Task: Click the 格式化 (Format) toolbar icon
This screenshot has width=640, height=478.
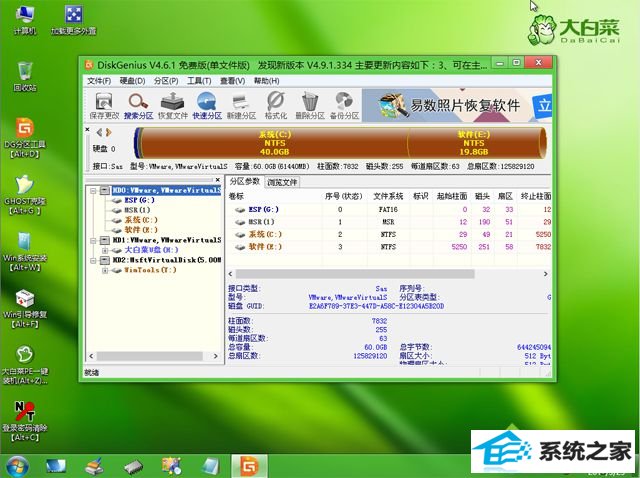Action: [x=276, y=104]
